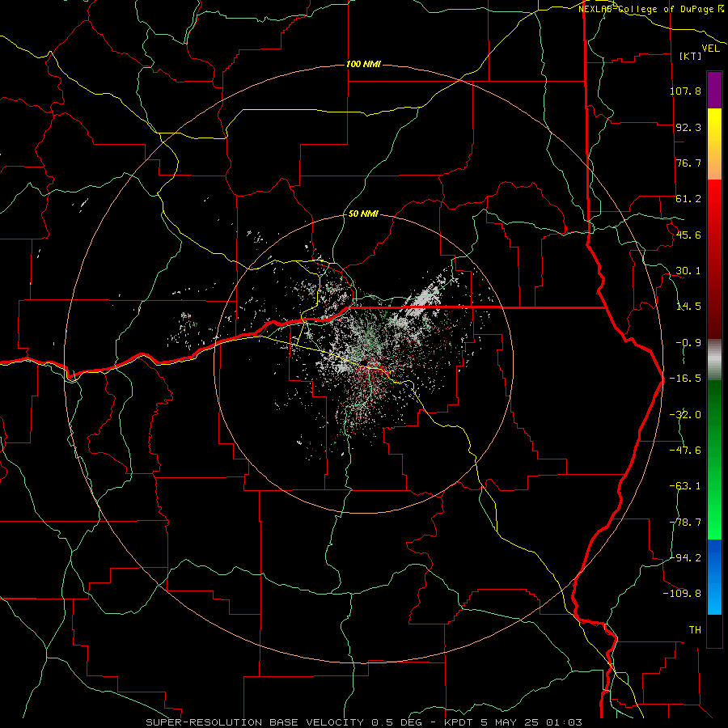Click the 76.7 legend value

[688, 163]
